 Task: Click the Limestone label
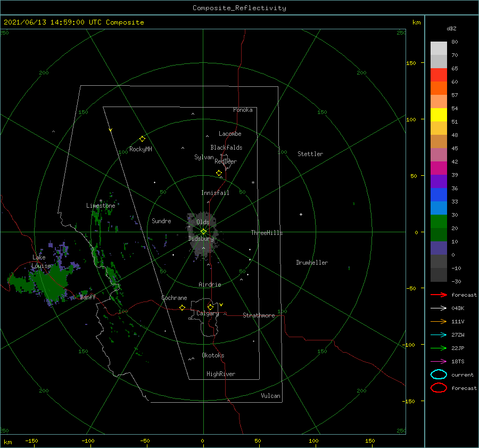[101, 206]
